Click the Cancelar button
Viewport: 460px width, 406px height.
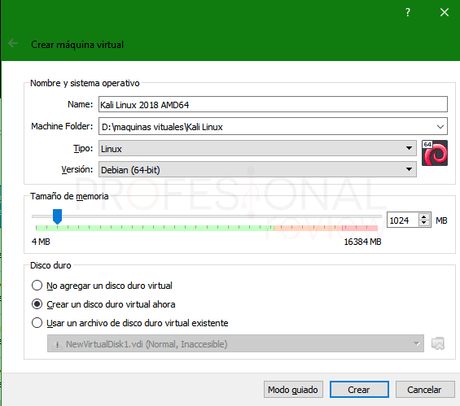pyautogui.click(x=425, y=390)
